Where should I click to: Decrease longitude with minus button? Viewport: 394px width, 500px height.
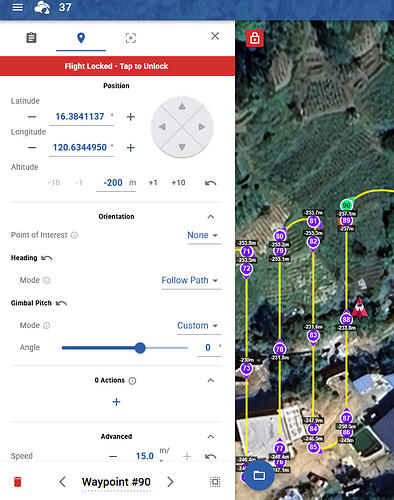coord(32,148)
